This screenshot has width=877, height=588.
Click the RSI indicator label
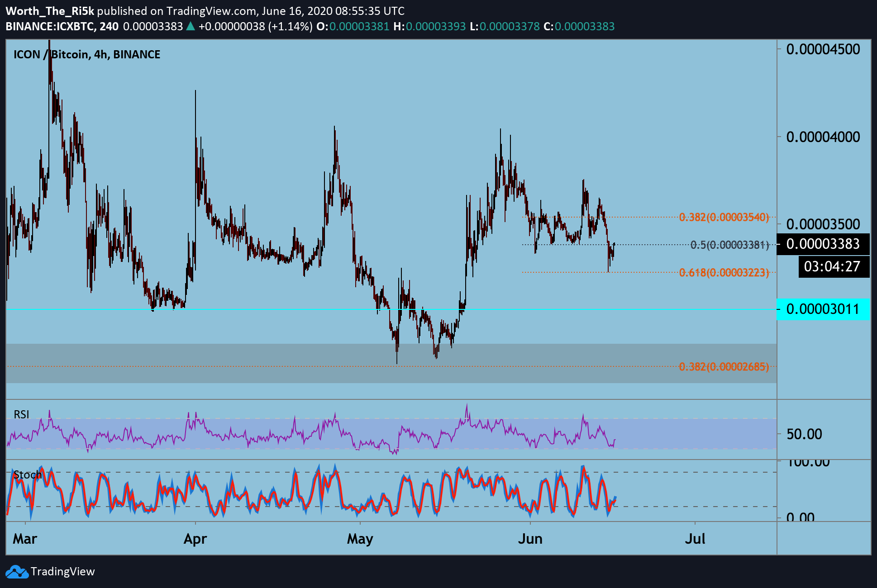point(22,414)
